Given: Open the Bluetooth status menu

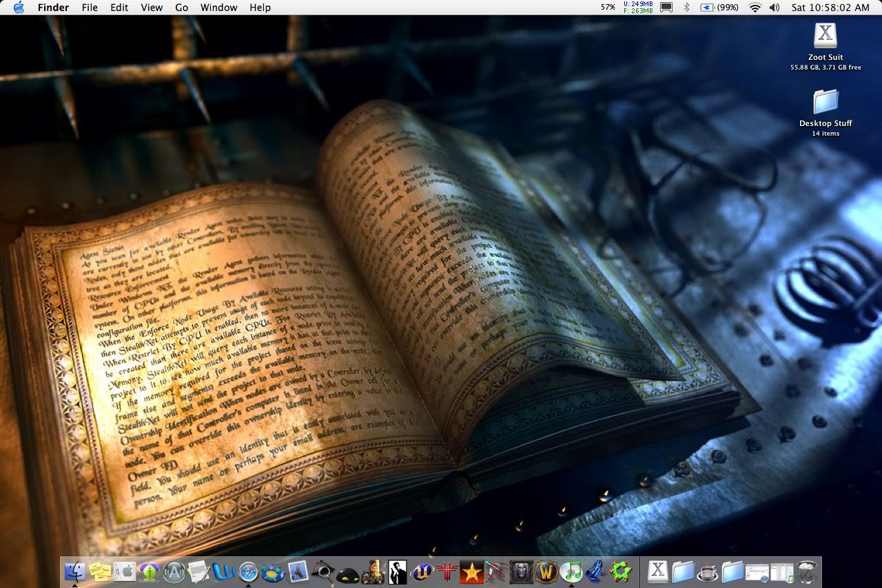Looking at the screenshot, I should click(x=686, y=8).
